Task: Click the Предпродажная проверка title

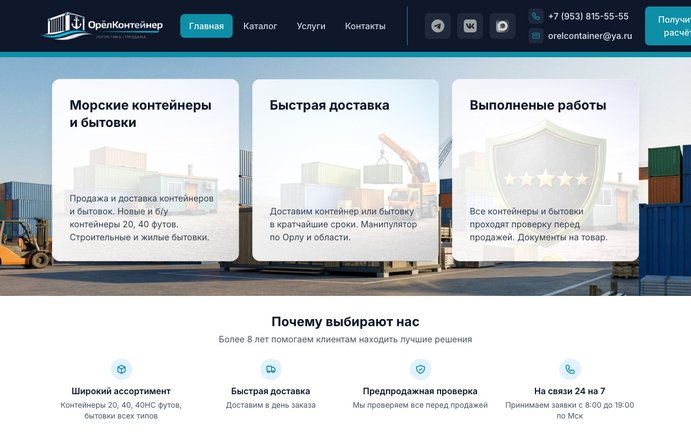Action: [420, 391]
